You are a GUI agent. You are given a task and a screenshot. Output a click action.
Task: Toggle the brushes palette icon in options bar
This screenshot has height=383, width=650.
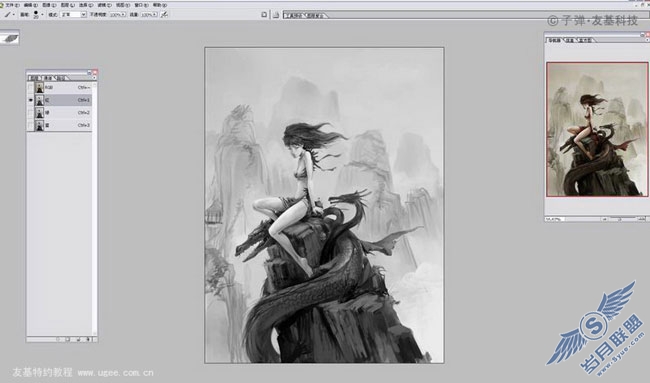coord(276,15)
